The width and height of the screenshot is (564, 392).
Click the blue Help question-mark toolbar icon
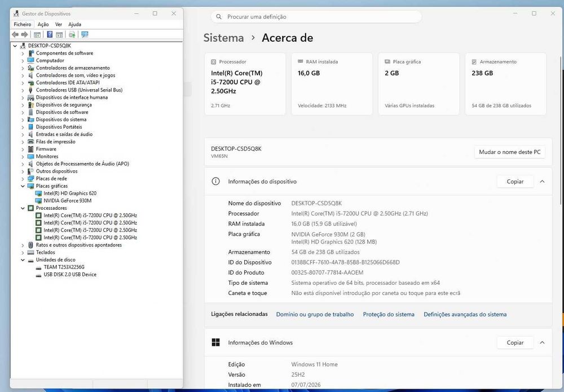point(50,34)
